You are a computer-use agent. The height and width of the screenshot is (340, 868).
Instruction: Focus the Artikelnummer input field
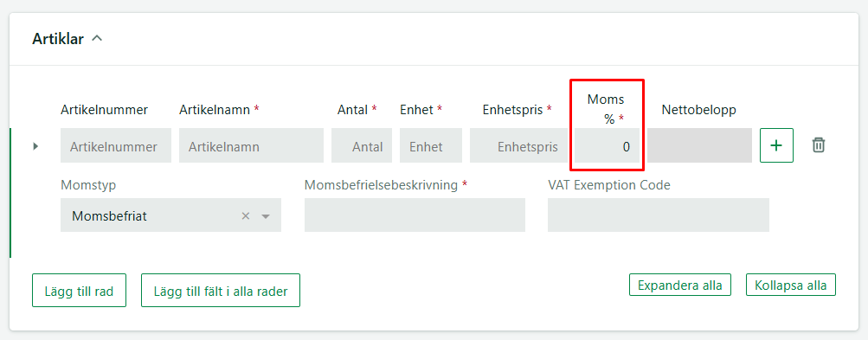pyautogui.click(x=116, y=145)
